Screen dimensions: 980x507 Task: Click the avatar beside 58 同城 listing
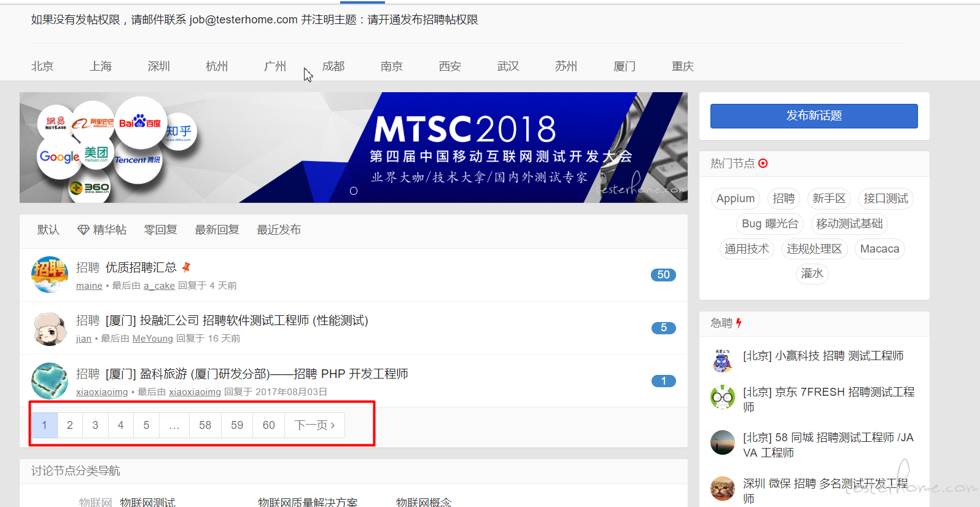click(723, 442)
